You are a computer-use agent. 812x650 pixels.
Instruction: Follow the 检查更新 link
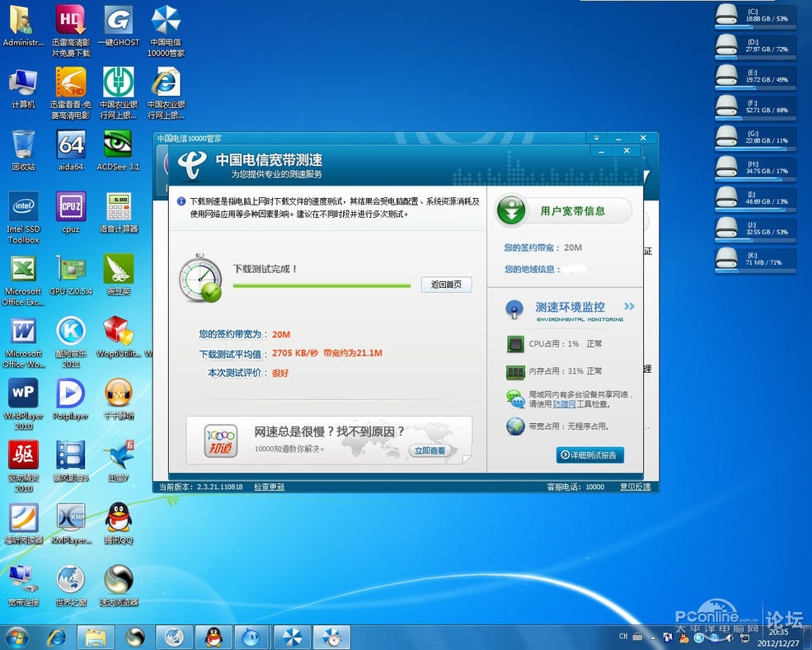(x=270, y=487)
